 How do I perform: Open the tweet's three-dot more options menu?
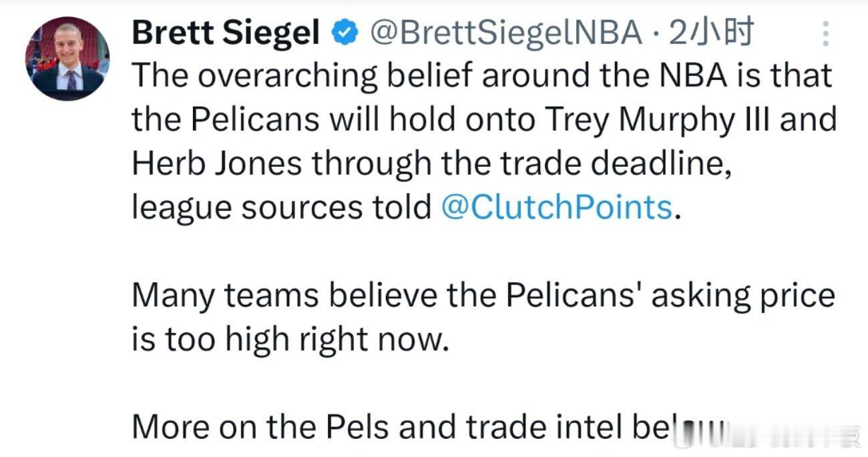click(x=825, y=33)
